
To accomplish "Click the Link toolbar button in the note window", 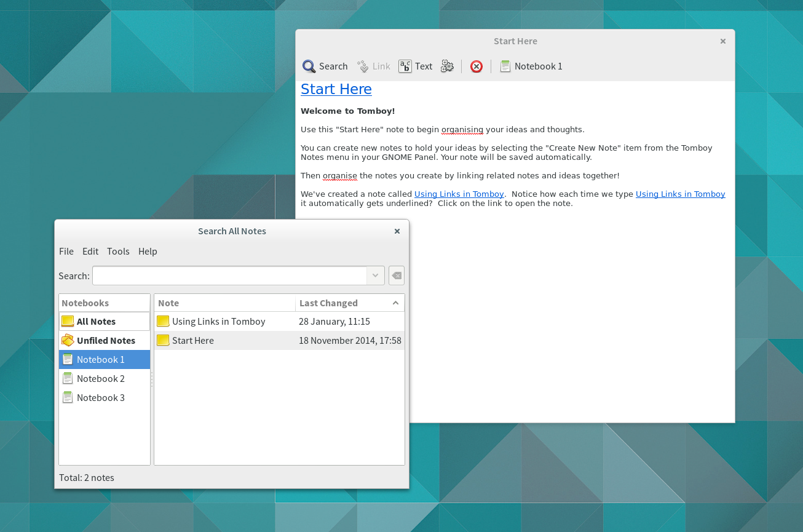I will pyautogui.click(x=373, y=66).
